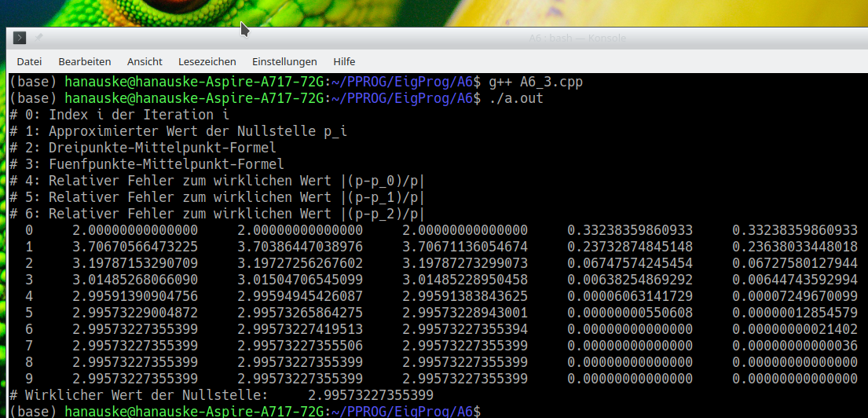Click the value 0.23732874845148
Viewport: 868px width, 418px height.
630,247
